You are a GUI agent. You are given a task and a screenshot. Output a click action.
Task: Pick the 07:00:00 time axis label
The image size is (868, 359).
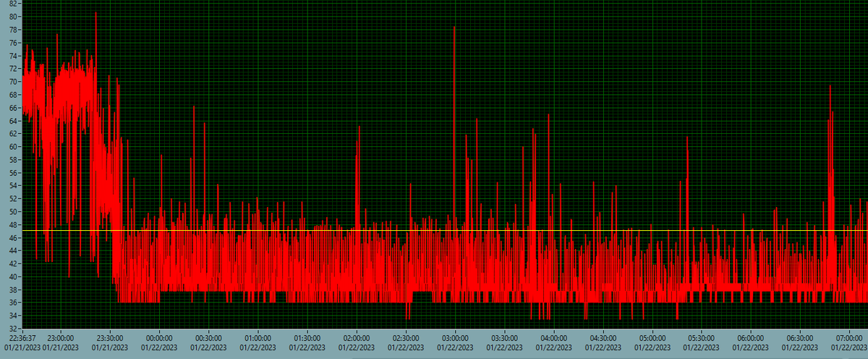coord(849,337)
